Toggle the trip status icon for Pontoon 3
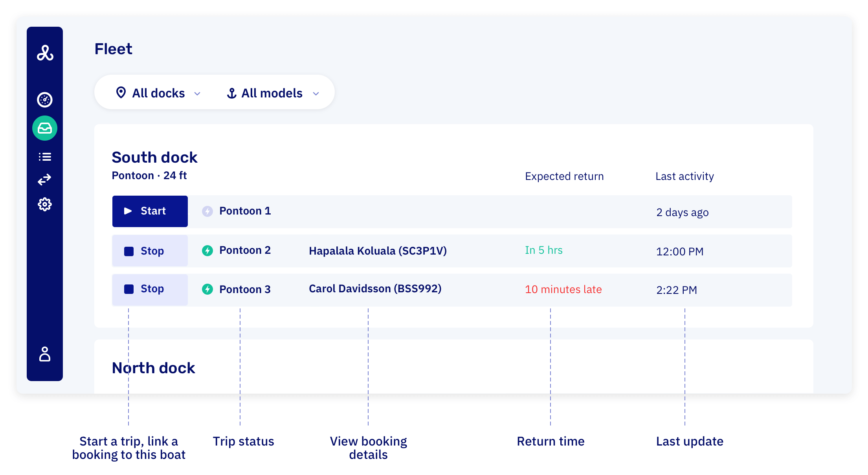The width and height of the screenshot is (868, 475). (207, 289)
